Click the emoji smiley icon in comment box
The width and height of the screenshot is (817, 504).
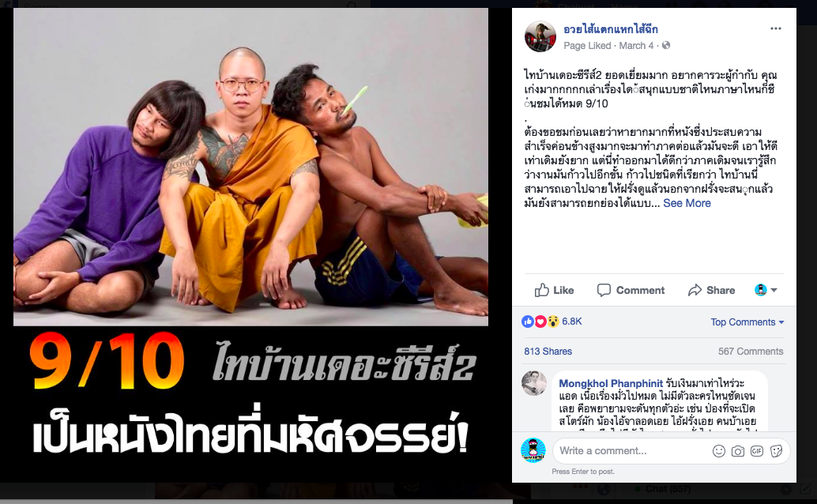(718, 451)
